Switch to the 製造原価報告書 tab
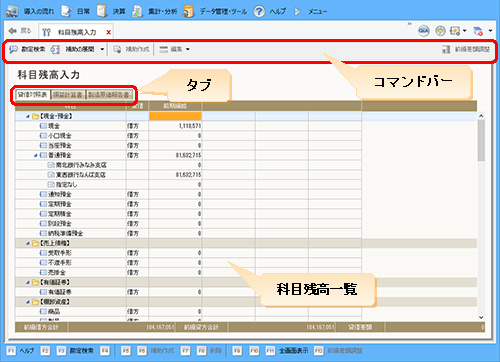The height and width of the screenshot is (362, 500). [x=109, y=95]
